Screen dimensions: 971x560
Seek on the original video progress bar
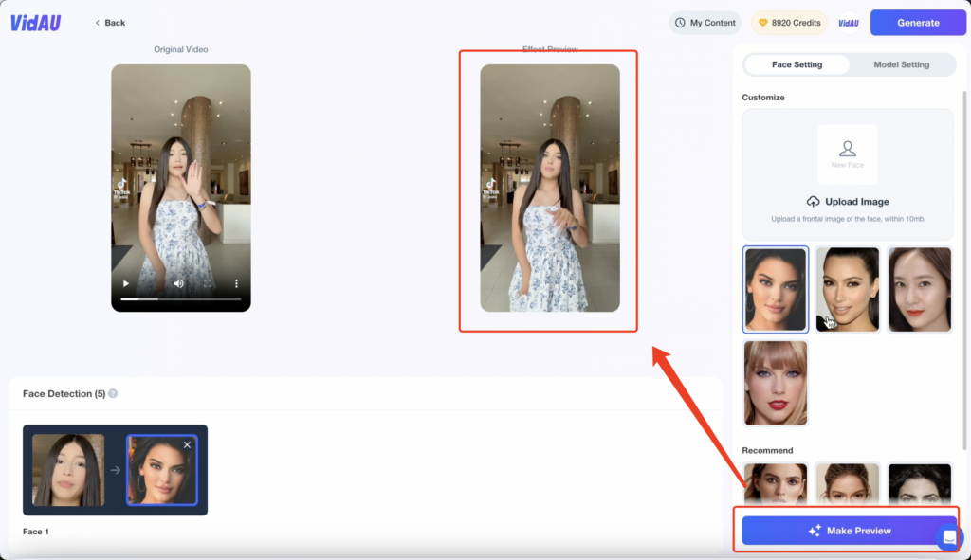181,298
